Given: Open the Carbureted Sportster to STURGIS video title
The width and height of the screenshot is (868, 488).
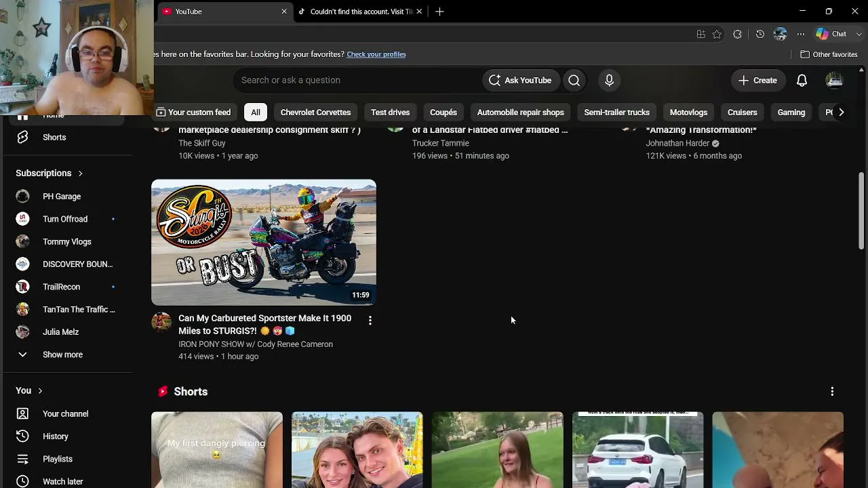Looking at the screenshot, I should (265, 325).
